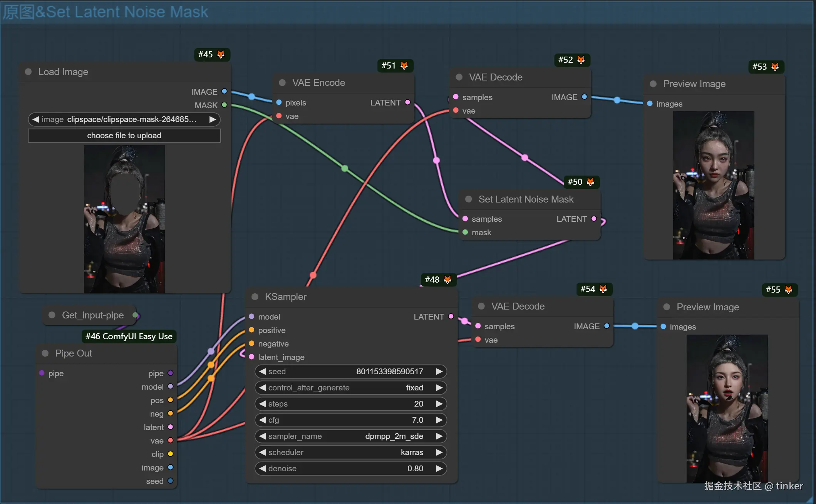Click the fox badge on node #55

pos(789,290)
